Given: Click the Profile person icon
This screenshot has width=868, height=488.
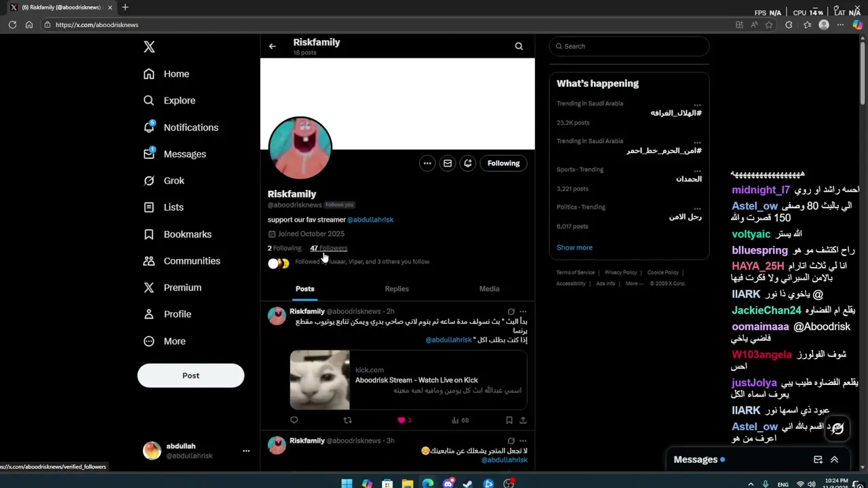Looking at the screenshot, I should [149, 314].
